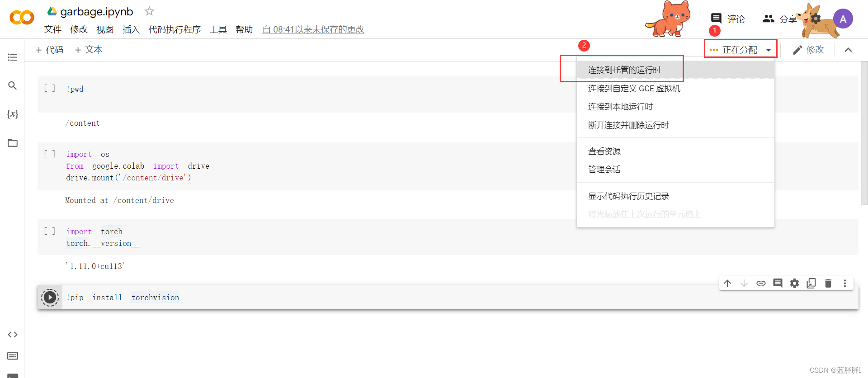The image size is (868, 378).
Task: Select 连接到托管的运行时
Action: [675, 70]
